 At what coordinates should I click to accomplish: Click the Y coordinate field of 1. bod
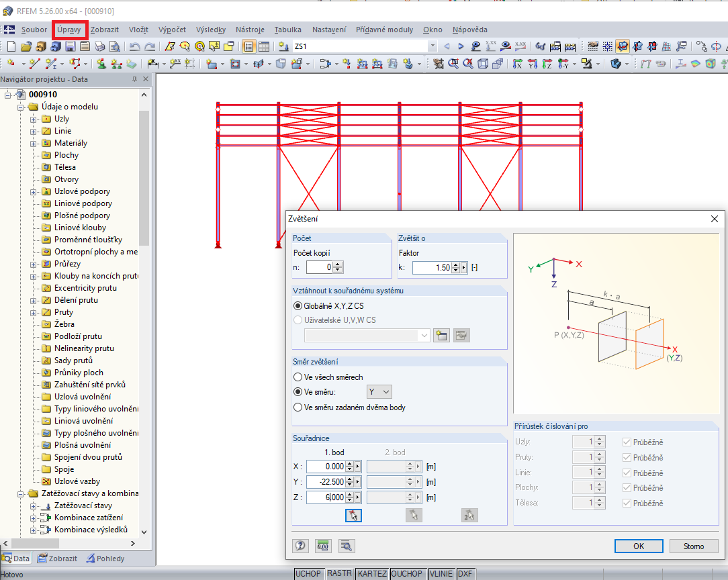click(326, 481)
